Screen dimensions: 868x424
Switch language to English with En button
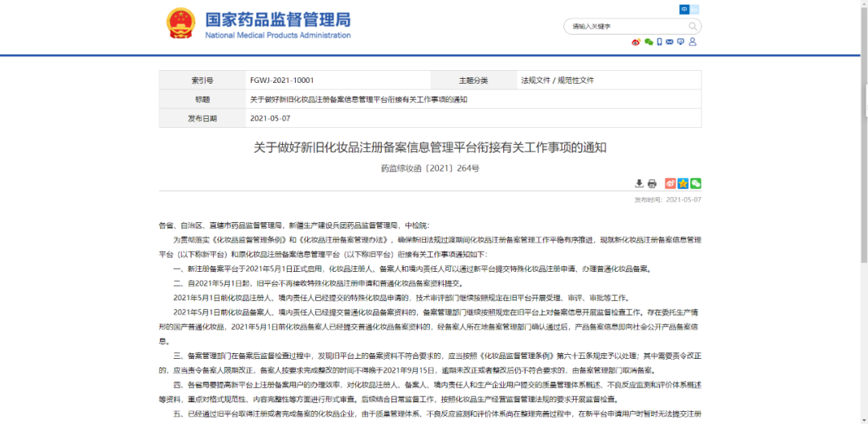(695, 9)
